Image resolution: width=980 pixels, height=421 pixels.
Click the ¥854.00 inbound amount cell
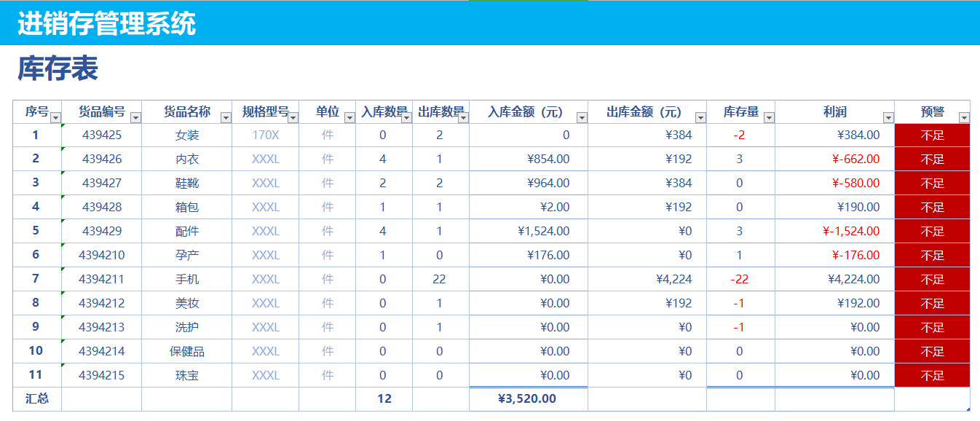tap(529, 160)
